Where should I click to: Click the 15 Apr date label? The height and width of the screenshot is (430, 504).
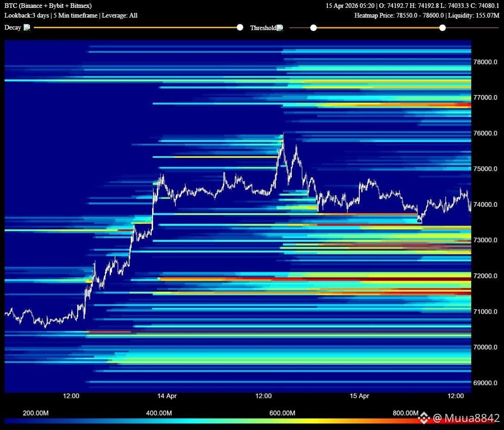(x=359, y=396)
